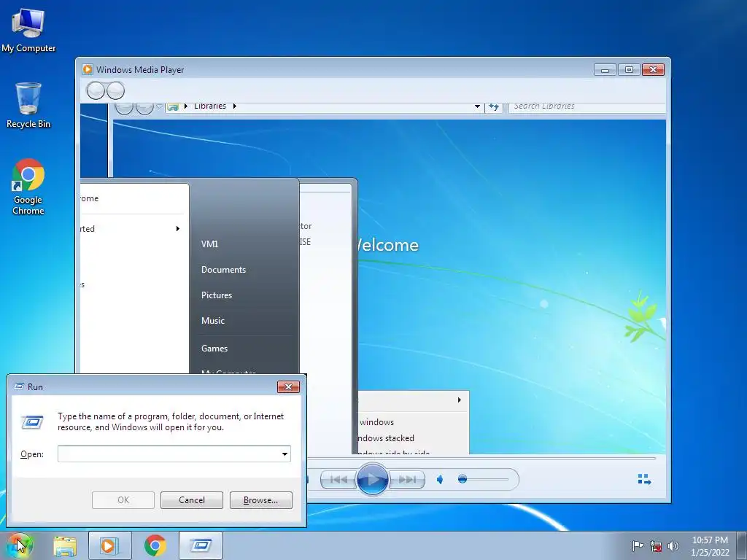Open Pictures in the Start menu panel
This screenshot has height=560, width=747.
tap(217, 295)
